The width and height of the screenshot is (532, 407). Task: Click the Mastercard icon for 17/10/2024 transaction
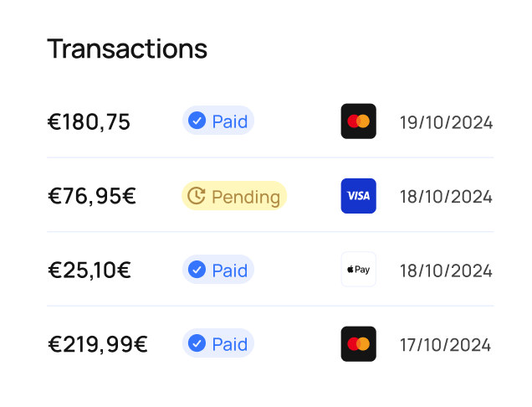coord(358,344)
